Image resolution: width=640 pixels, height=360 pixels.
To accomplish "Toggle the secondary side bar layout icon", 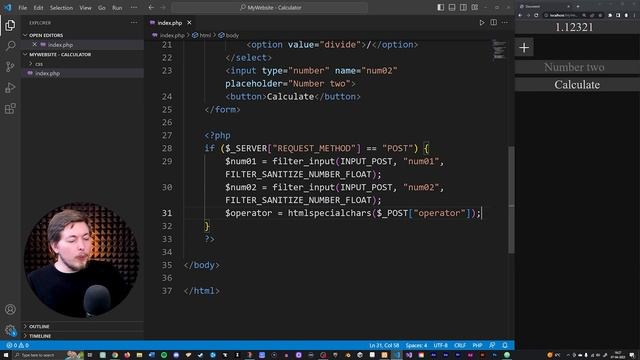I will tap(463, 7).
